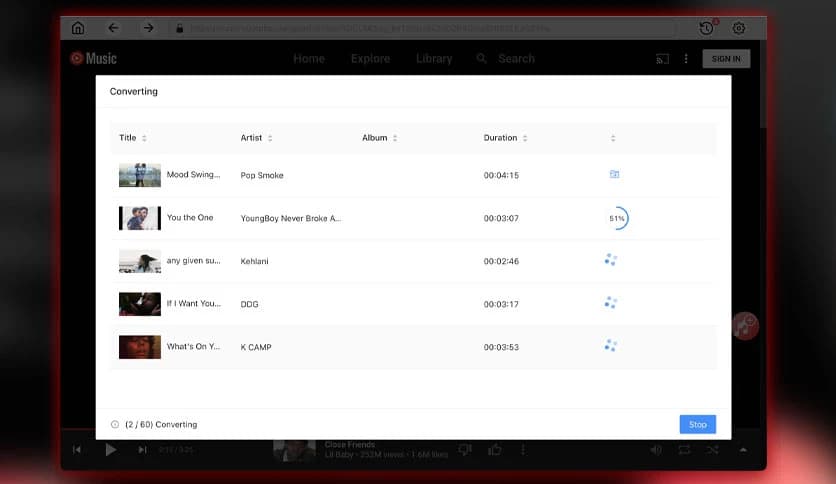Click the now-playing album thumbnail
The image size is (836, 484).
click(x=294, y=450)
